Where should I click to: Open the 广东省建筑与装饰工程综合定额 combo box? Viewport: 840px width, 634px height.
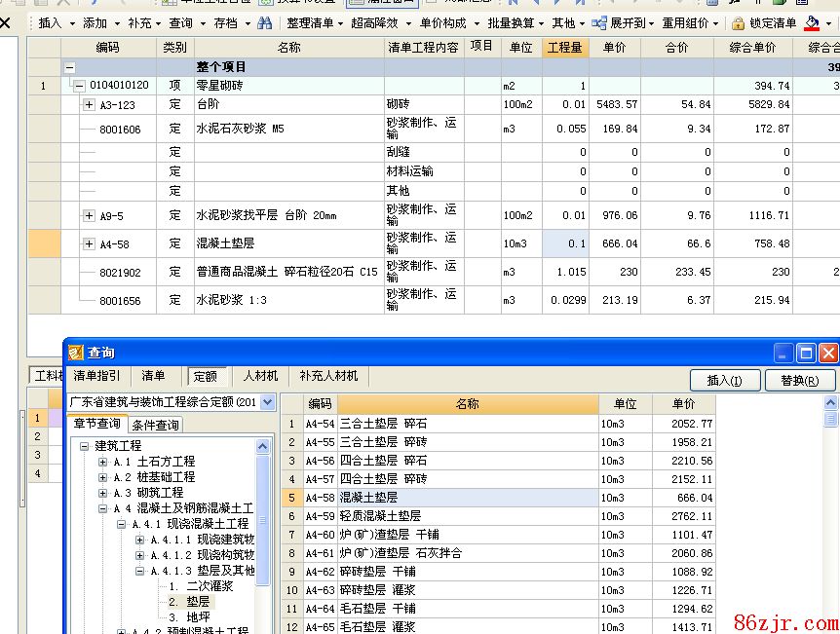[268, 402]
